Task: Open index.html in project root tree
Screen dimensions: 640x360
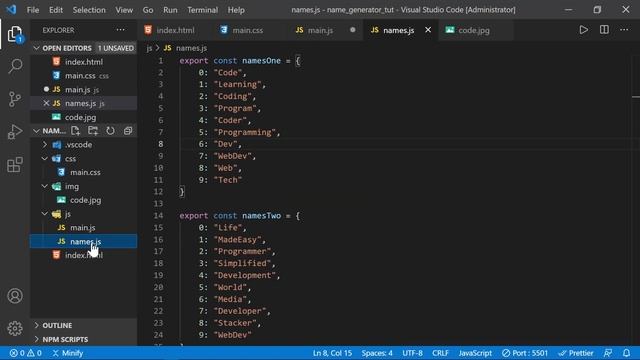Action: click(83, 255)
